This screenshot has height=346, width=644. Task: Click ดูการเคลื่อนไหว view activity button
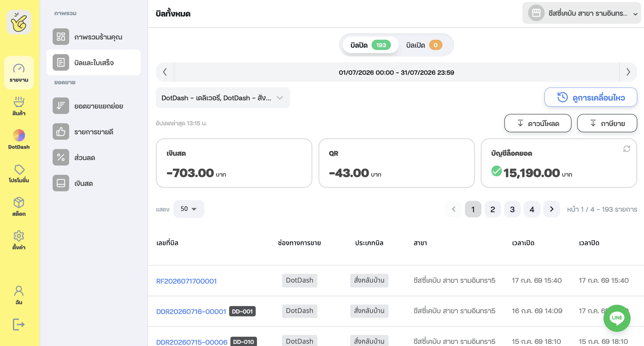coord(591,97)
